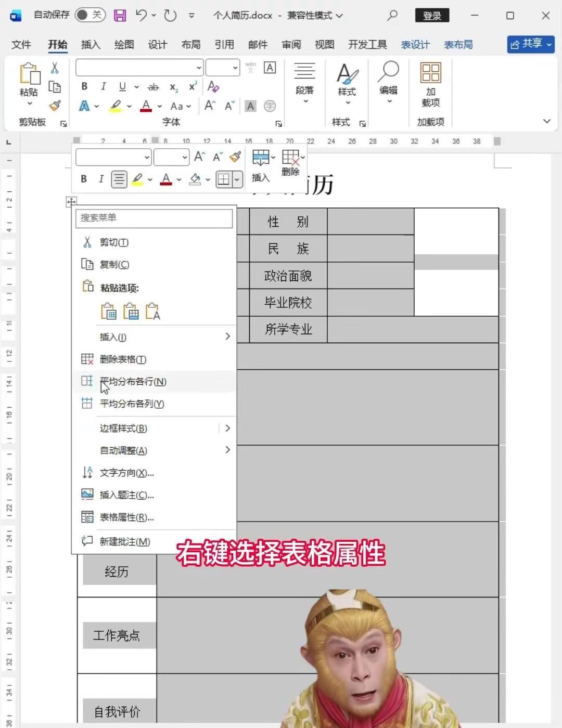
Task: Toggle Underline in the ribbon
Action: point(122,86)
